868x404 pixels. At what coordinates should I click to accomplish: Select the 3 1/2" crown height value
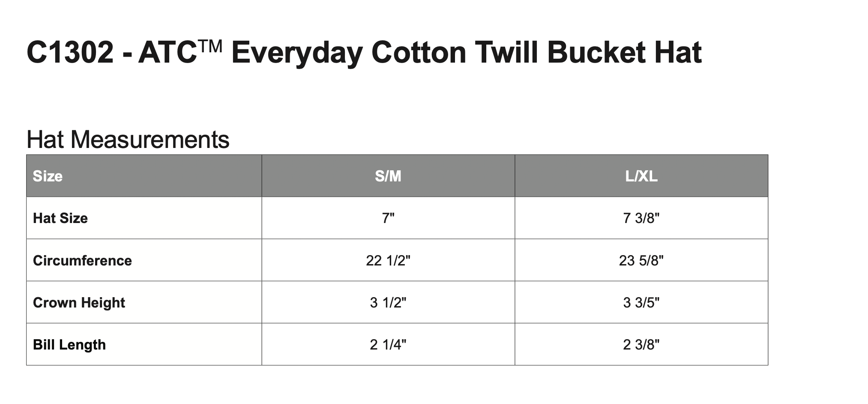pos(388,302)
